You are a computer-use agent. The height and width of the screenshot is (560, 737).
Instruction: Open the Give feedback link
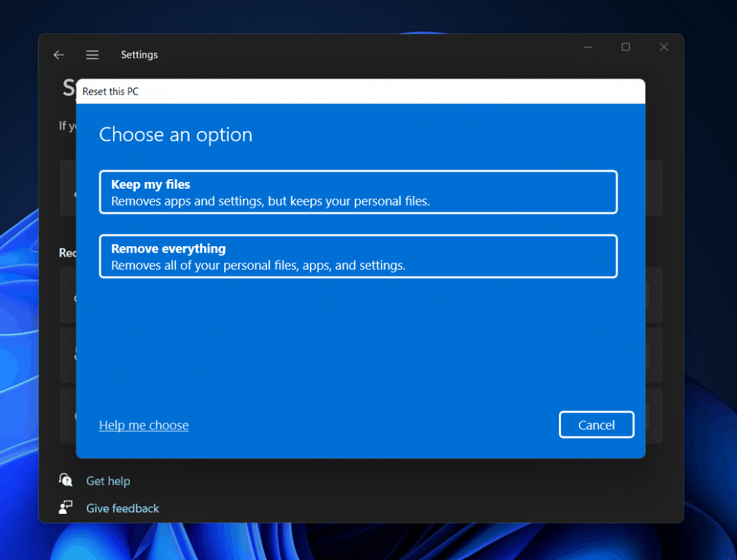[x=122, y=508]
